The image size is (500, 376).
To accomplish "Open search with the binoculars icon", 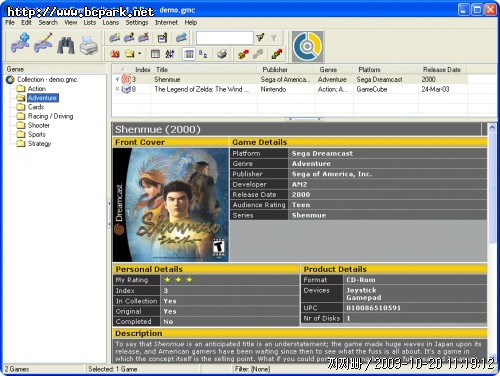I will coord(66,45).
